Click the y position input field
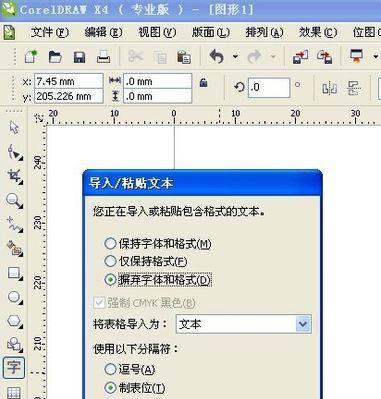Viewport: 381px width, 399px height. click(x=69, y=96)
